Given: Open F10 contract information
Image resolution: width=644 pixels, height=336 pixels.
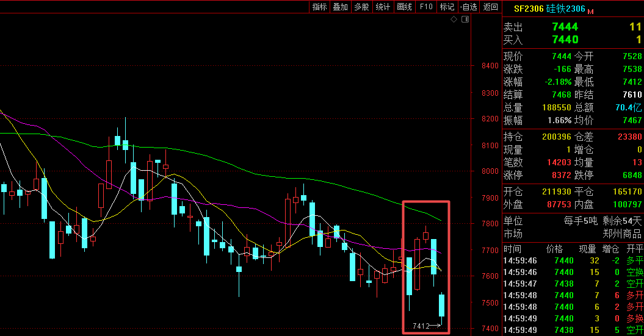Looking at the screenshot, I should pos(426,7).
